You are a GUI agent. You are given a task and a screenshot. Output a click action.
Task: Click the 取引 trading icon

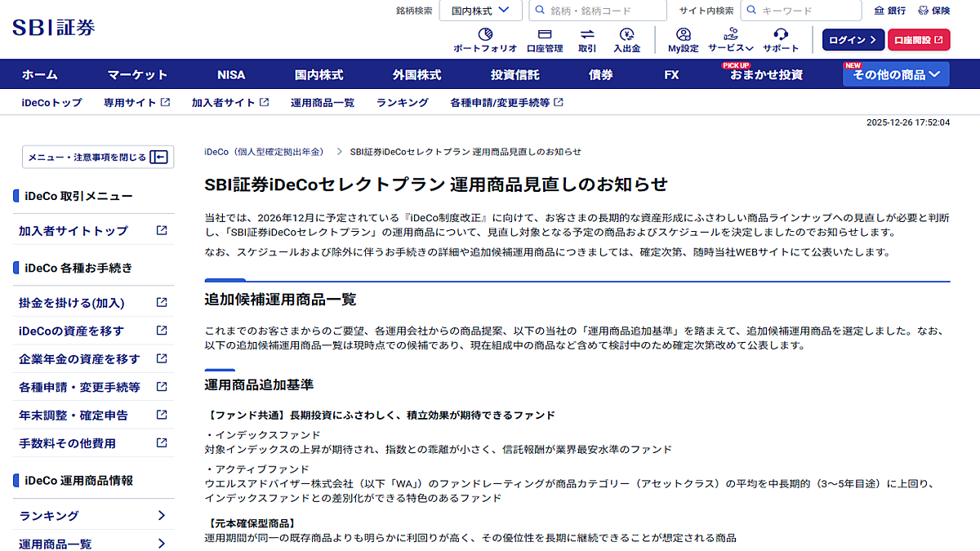click(x=590, y=38)
